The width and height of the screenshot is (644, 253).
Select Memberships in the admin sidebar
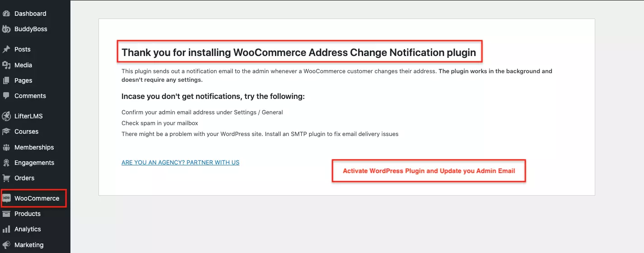click(x=34, y=147)
